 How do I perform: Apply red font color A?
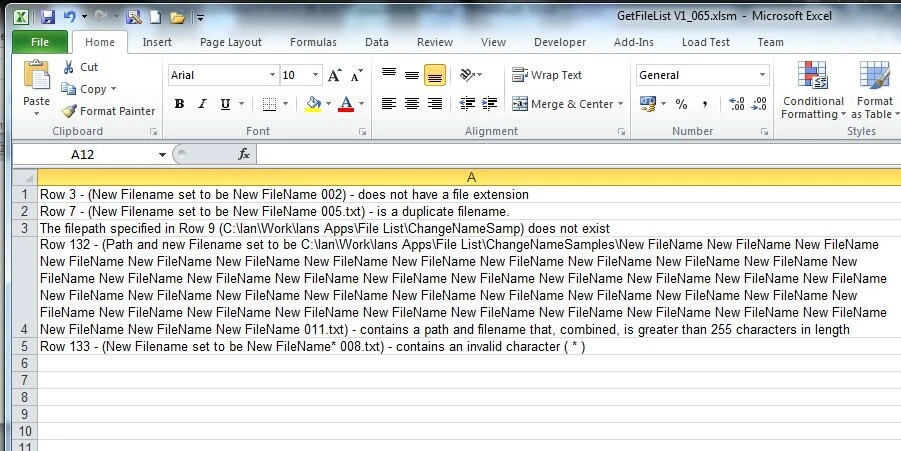coord(346,104)
